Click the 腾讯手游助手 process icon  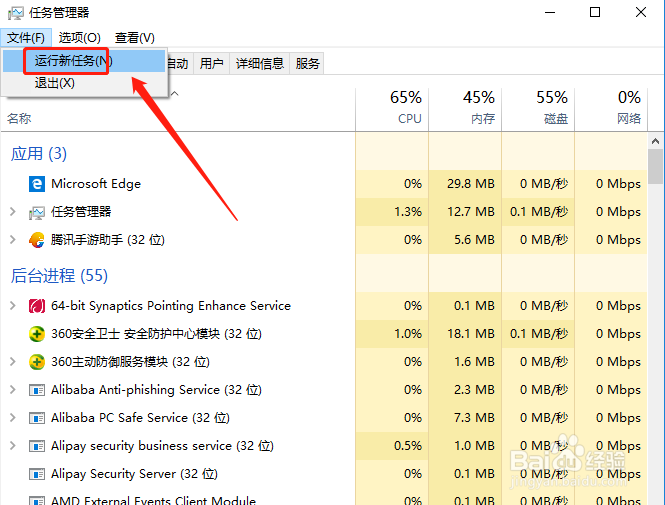point(37,240)
